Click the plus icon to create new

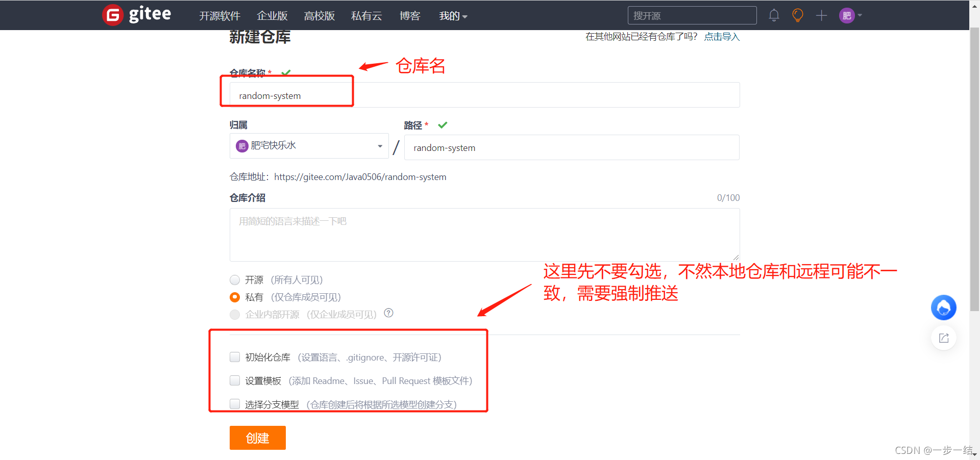pyautogui.click(x=821, y=15)
